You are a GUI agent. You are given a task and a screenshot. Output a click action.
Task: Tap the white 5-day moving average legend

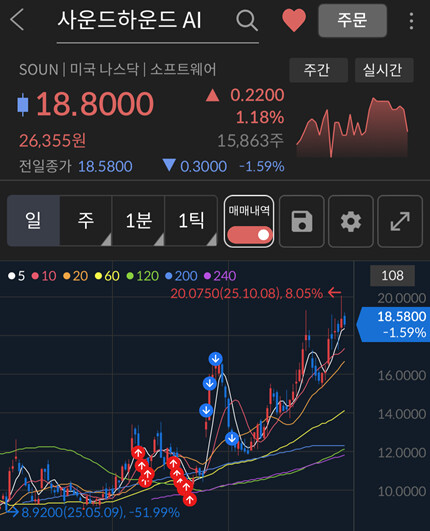click(17, 276)
